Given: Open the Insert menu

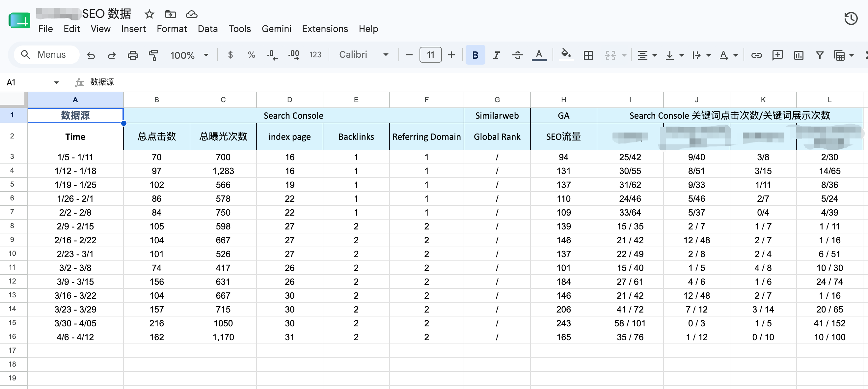Looking at the screenshot, I should coord(133,29).
